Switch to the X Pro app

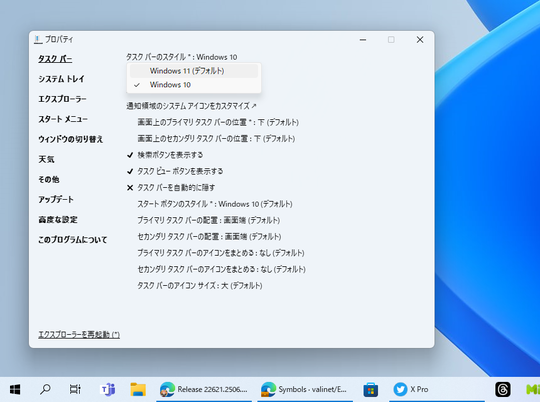click(x=437, y=390)
